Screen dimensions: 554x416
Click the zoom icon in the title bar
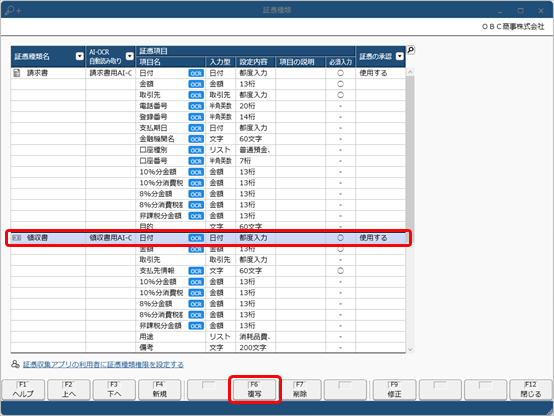(13, 10)
